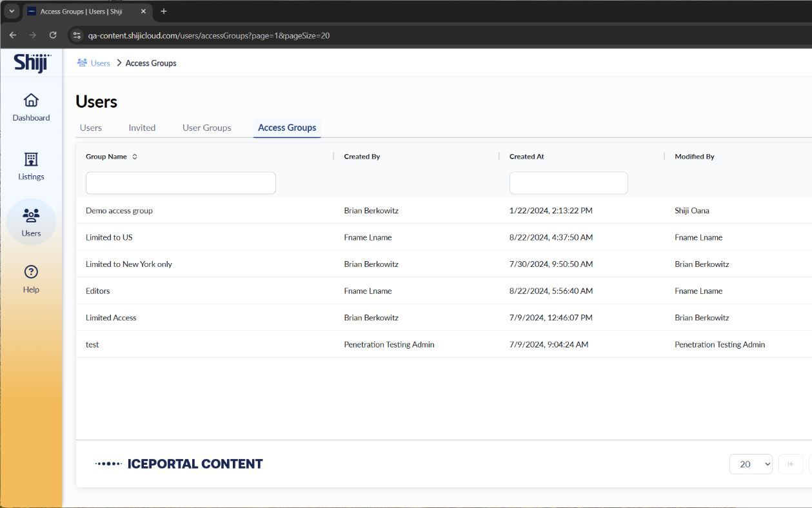The height and width of the screenshot is (508, 812).
Task: Click the Shiji logo
Action: coord(32,63)
